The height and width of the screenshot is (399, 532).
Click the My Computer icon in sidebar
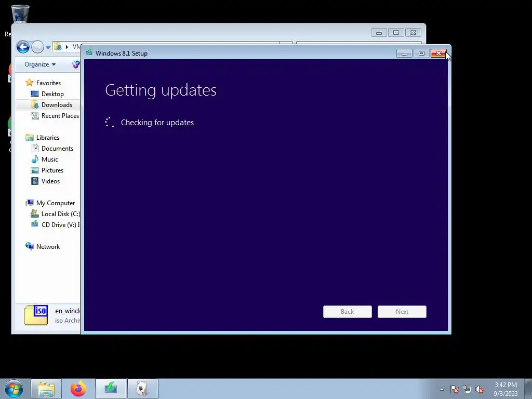pyautogui.click(x=30, y=203)
